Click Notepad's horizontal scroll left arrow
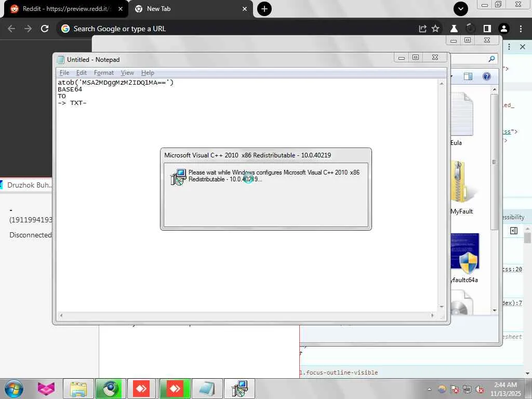Screen dimensions: 532x399 [x=61, y=315]
